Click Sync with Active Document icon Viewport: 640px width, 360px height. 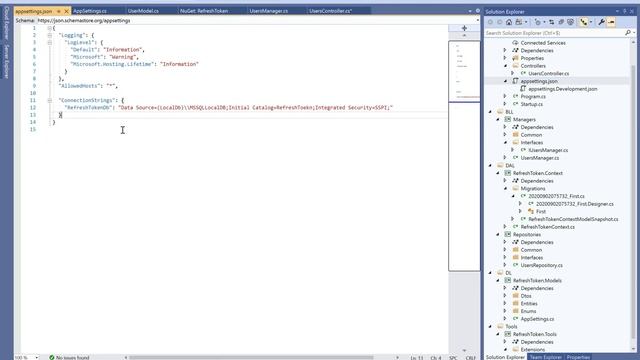point(551,22)
